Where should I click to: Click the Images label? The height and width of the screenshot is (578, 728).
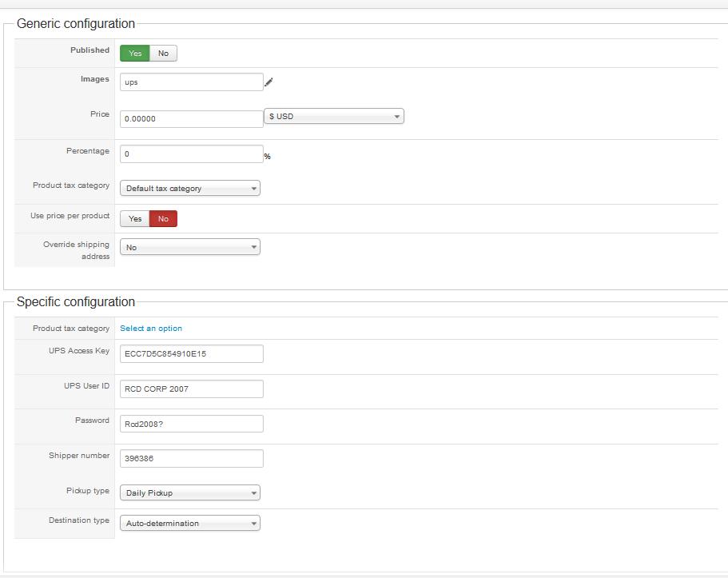point(95,79)
